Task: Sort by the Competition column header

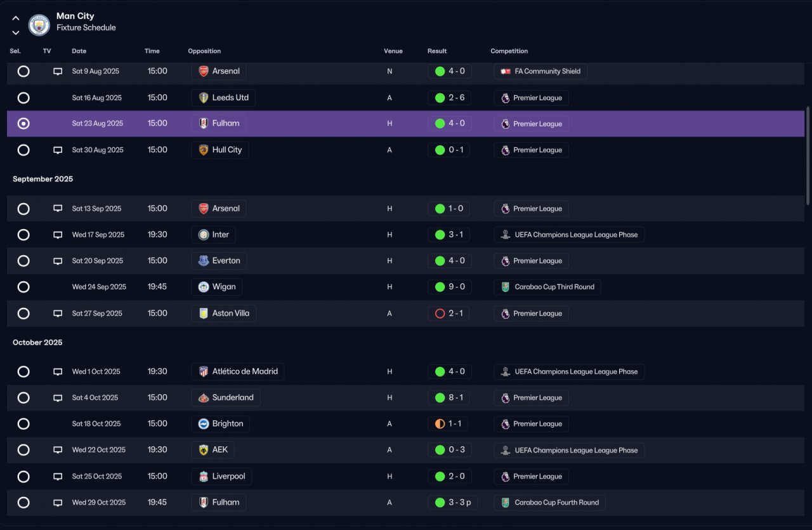Action: click(509, 51)
